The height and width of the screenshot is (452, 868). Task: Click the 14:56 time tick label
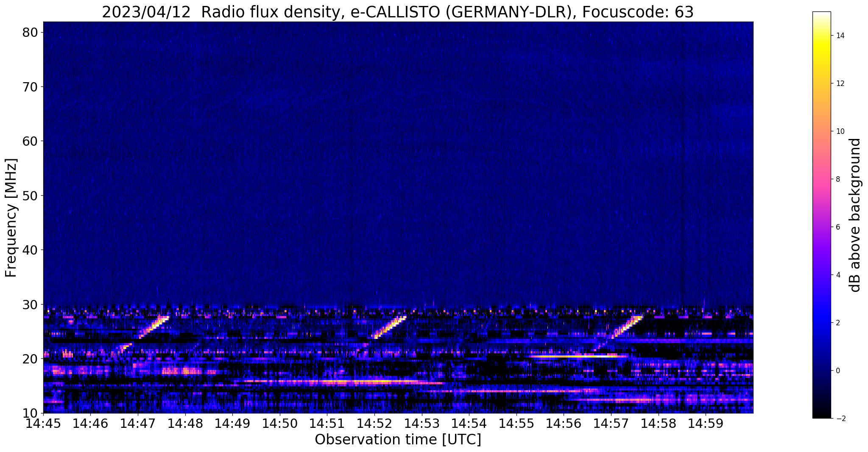click(564, 424)
